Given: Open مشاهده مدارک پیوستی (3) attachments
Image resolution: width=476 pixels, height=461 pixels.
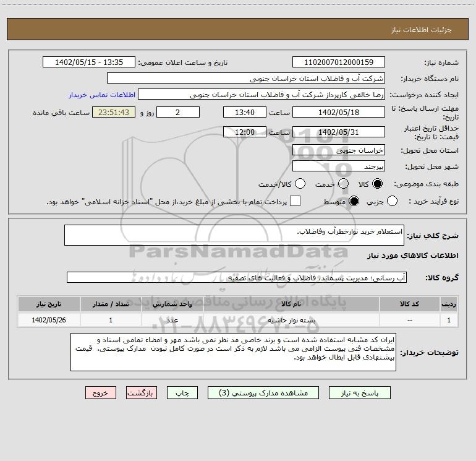Looking at the screenshot, I should click(263, 393).
